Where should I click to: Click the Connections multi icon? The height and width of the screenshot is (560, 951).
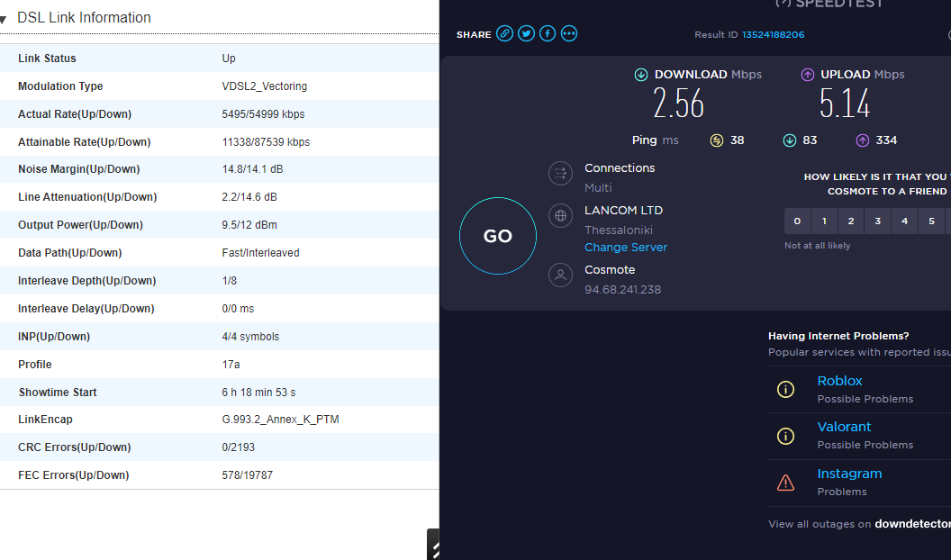tap(560, 174)
